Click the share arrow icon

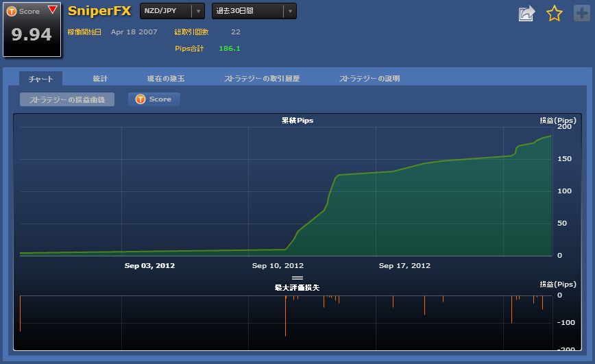(526, 14)
